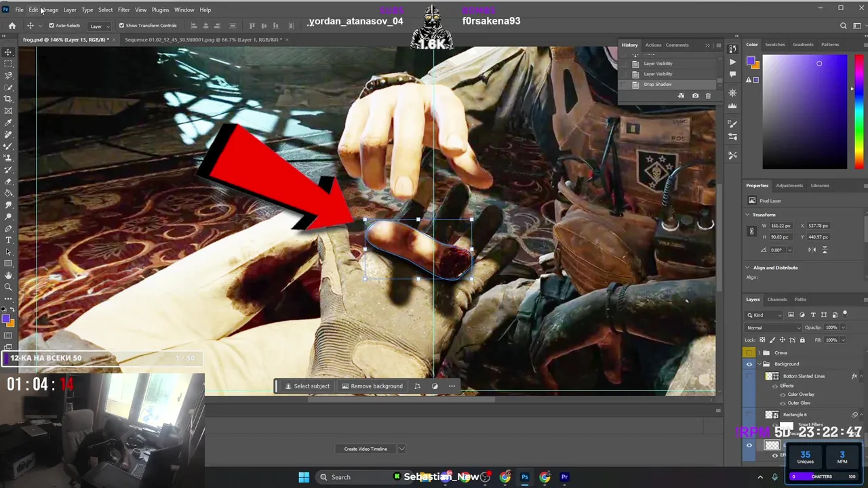The height and width of the screenshot is (488, 868).
Task: Switch to the Channels tab
Action: pos(777,300)
